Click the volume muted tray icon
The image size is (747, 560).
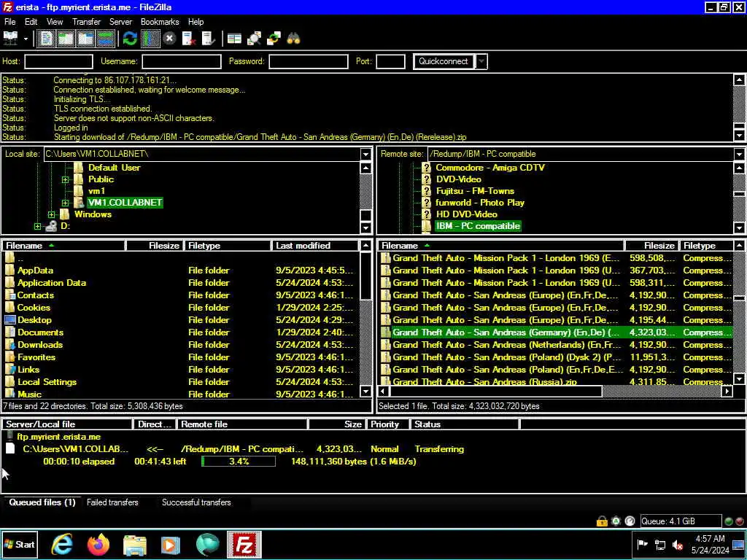point(678,545)
